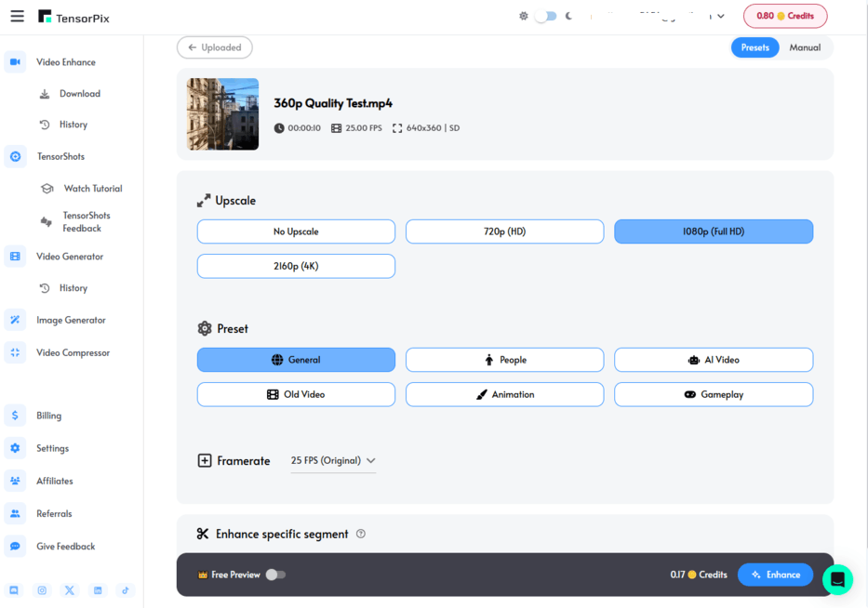The image size is (868, 608).
Task: Open the TikTok icon link
Action: click(126, 590)
